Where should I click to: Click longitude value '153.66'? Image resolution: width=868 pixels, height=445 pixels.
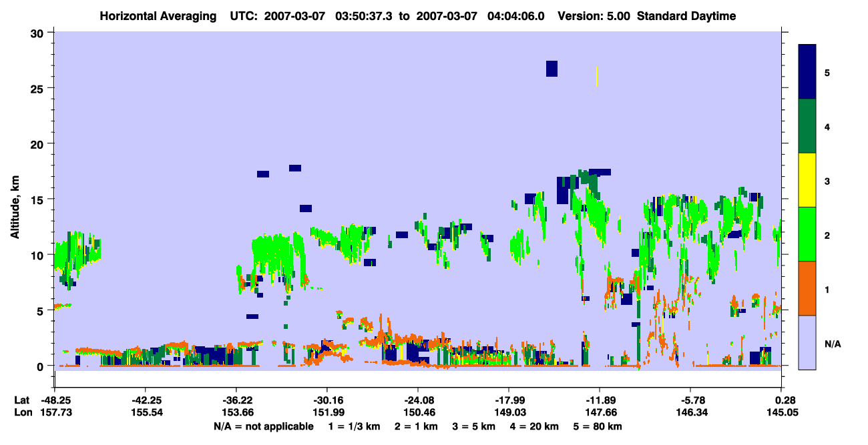click(236, 413)
